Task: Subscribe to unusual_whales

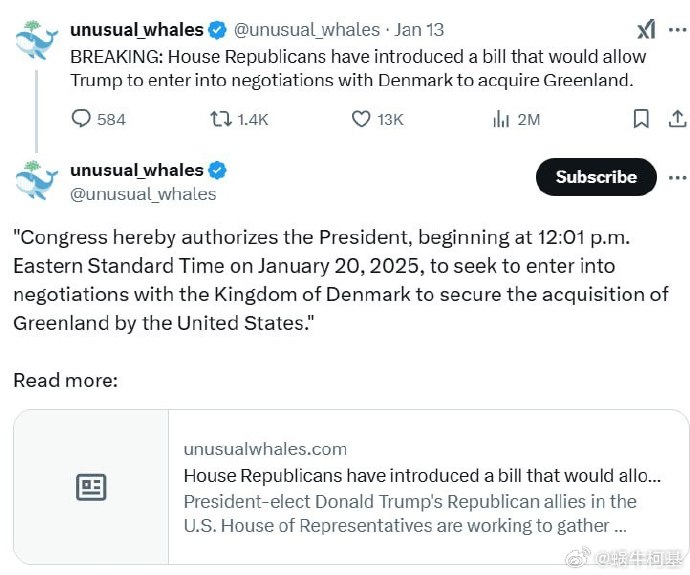Action: coord(596,177)
